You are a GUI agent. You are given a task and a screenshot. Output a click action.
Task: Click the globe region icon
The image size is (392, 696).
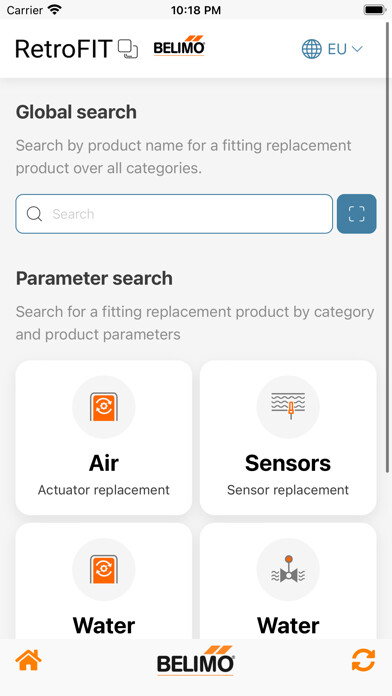click(x=312, y=49)
